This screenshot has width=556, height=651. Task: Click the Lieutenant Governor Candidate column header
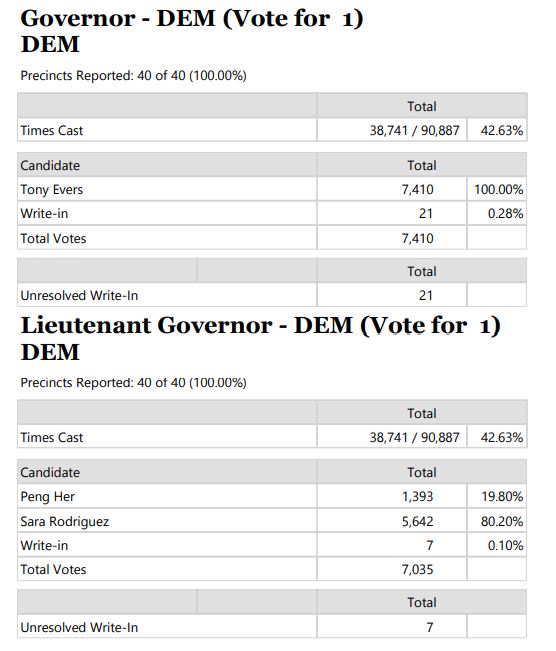pyautogui.click(x=50, y=472)
